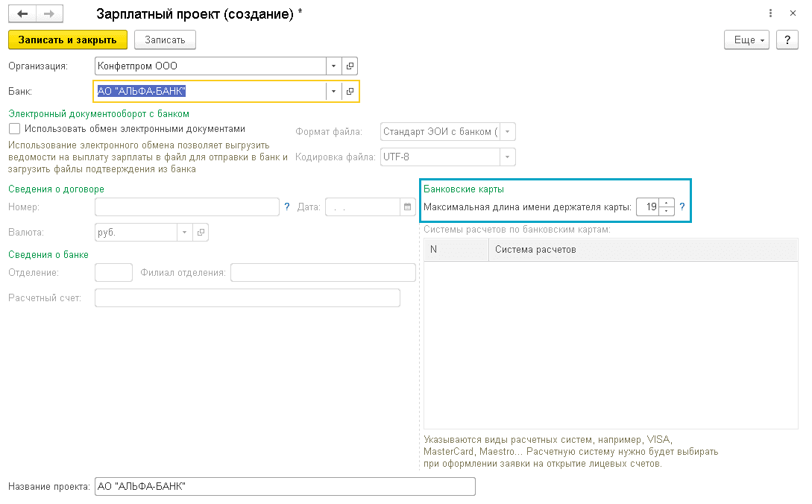This screenshot has height=504, width=812.
Task: Decrease maximum cardholder name length
Action: point(667,211)
